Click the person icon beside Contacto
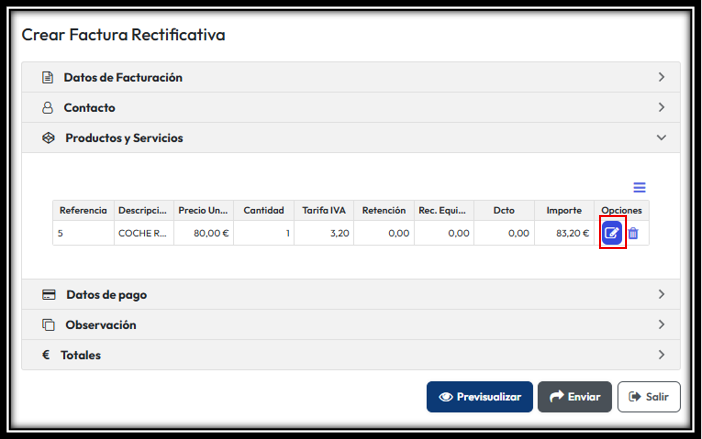702x439 pixels. click(47, 108)
